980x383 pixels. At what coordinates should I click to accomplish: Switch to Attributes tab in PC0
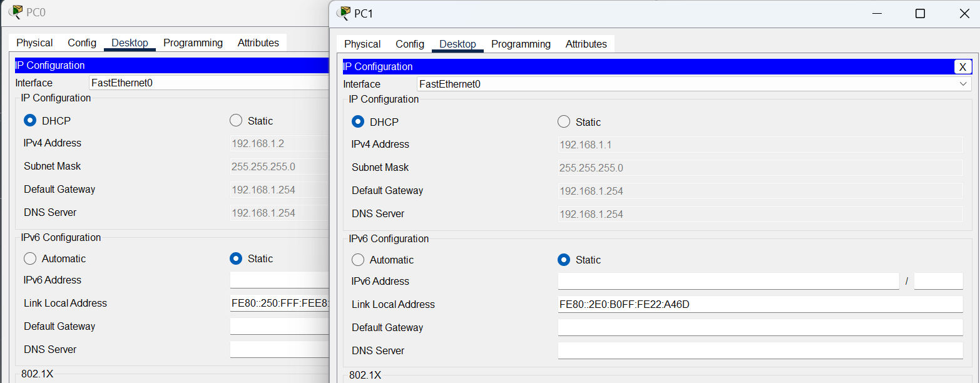[258, 43]
